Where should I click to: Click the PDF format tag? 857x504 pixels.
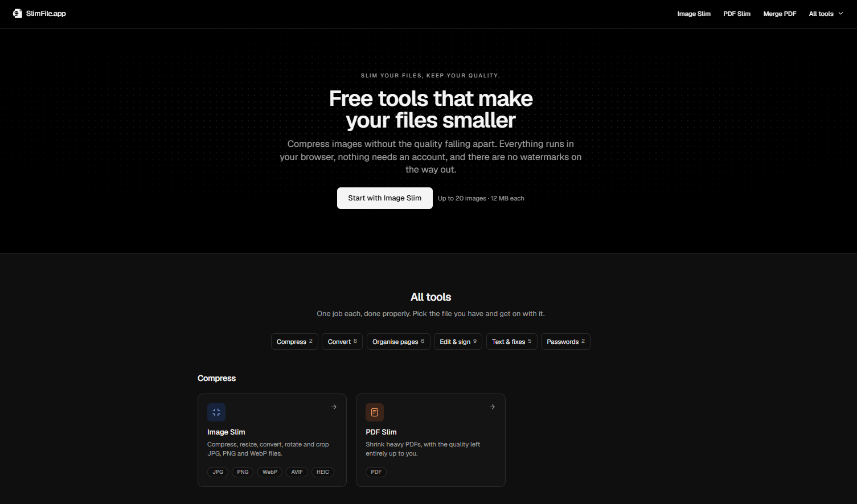376,472
